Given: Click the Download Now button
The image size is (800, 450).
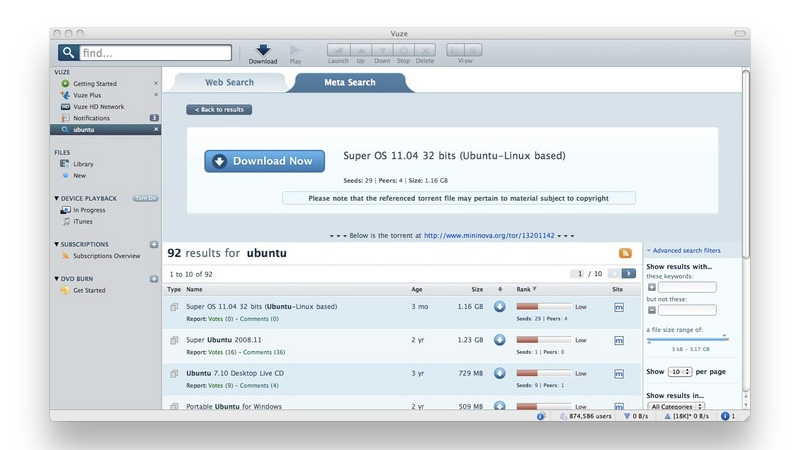Looking at the screenshot, I should pos(264,161).
